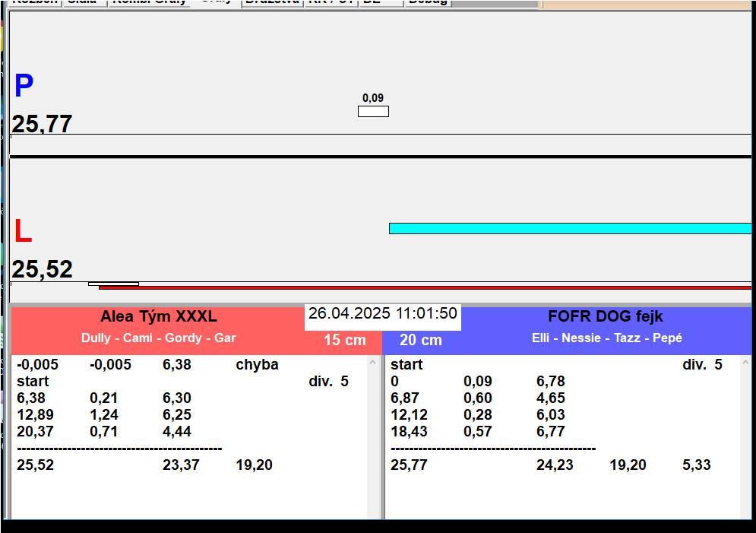Click the 15 cm jump height label
Image resolution: width=756 pixels, height=533 pixels.
345,340
